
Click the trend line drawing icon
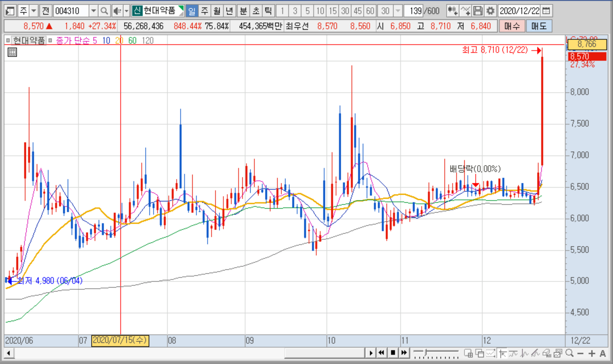(x=536, y=353)
